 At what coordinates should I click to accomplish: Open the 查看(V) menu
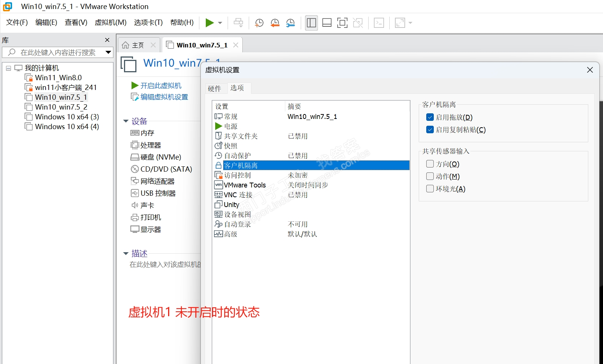click(76, 23)
